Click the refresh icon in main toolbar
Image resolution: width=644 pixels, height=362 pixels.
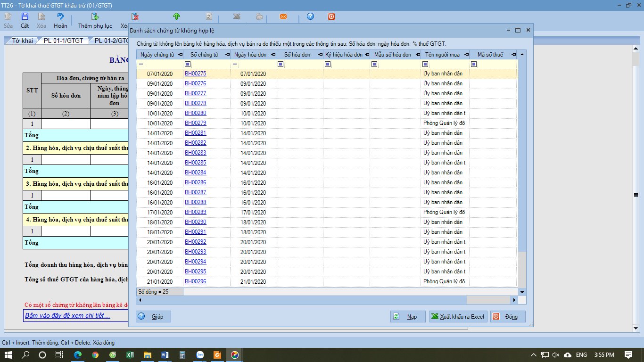tap(209, 16)
